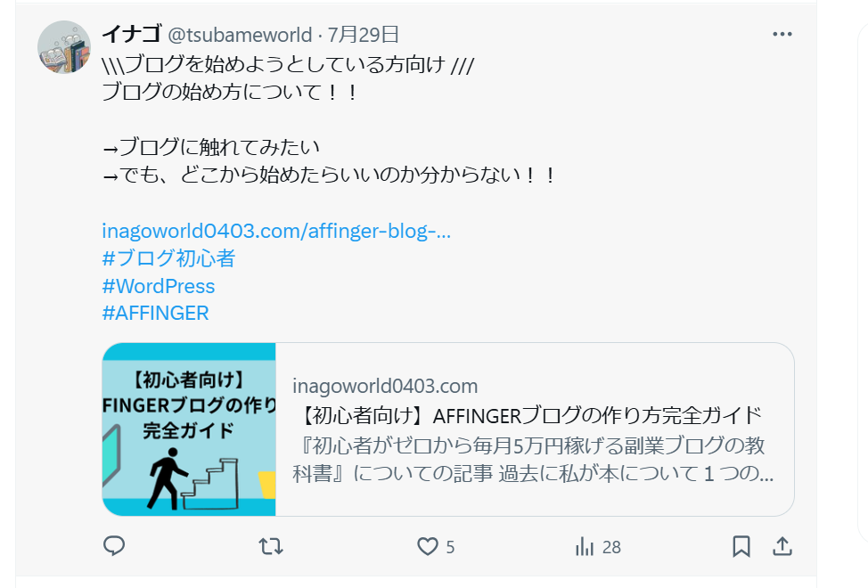868x588 pixels.
Task: Select the #ブログ初心者 hashtag
Action: 168,258
